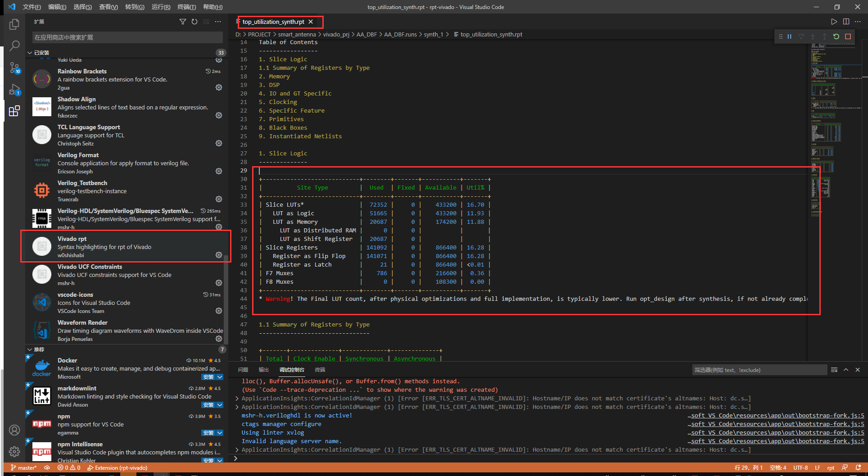This screenshot has width=868, height=476.
Task: Pause the debug session
Action: [790, 36]
